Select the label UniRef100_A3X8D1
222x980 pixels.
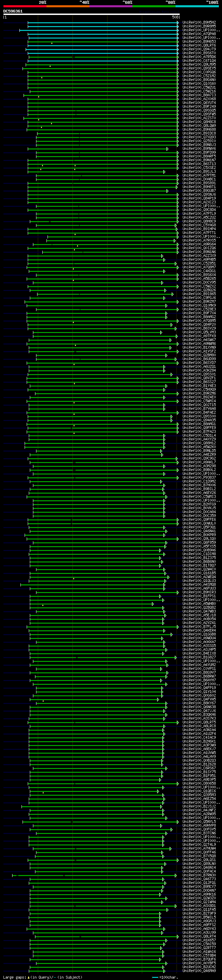(x=199, y=906)
